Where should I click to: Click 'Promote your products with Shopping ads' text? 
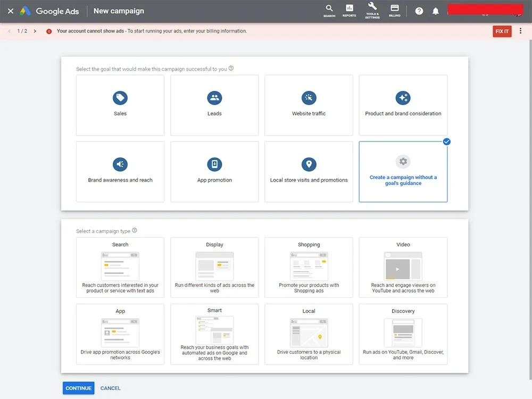point(309,288)
